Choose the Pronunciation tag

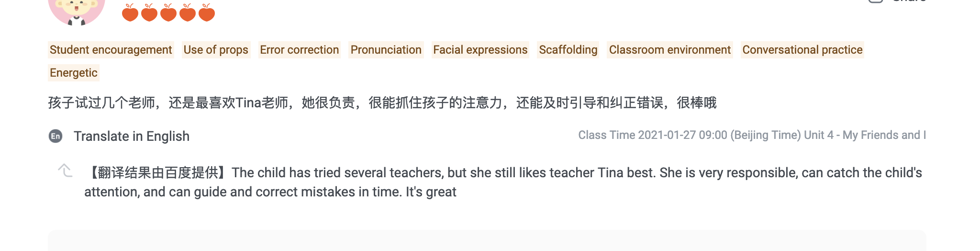coord(386,50)
